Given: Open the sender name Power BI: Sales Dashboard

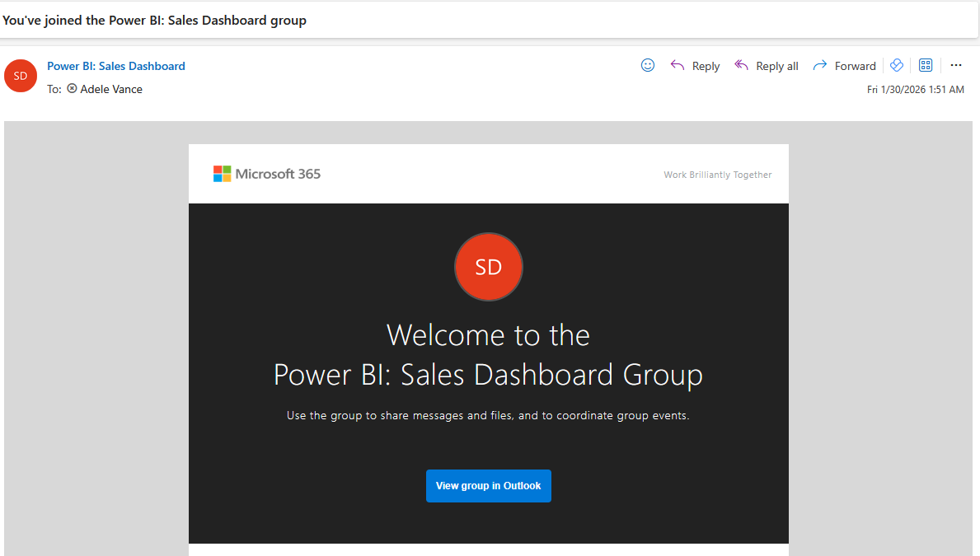Looking at the screenshot, I should click(116, 66).
